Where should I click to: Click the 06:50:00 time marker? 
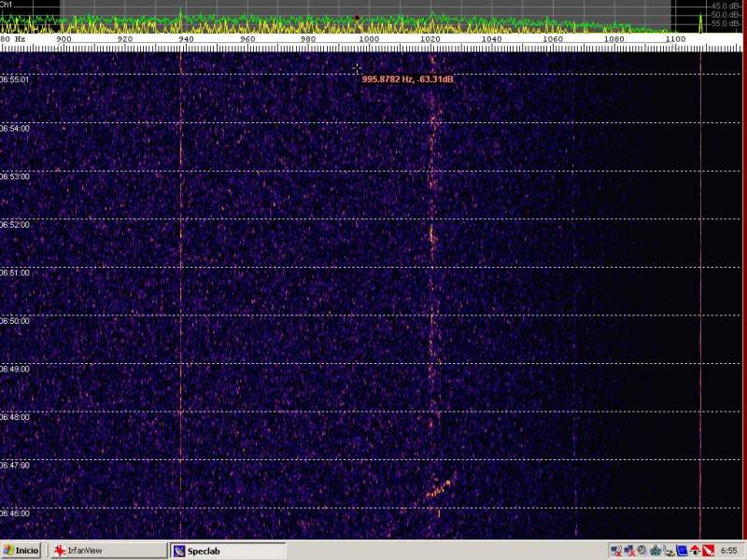click(x=15, y=320)
